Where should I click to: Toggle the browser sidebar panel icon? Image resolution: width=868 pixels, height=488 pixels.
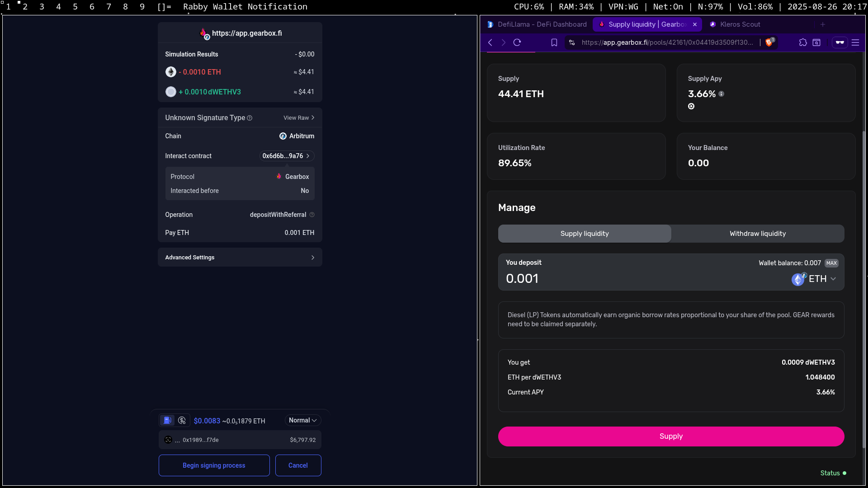coord(816,42)
